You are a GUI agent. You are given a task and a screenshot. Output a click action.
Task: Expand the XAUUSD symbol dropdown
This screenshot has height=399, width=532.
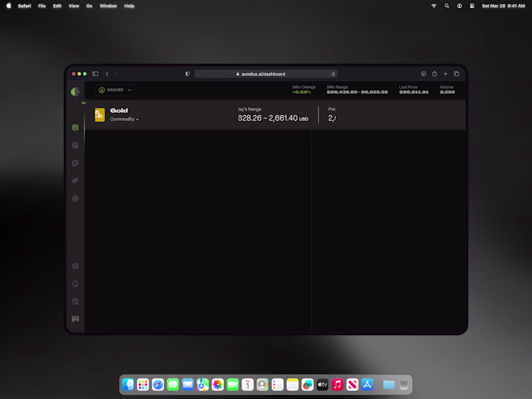[115, 90]
